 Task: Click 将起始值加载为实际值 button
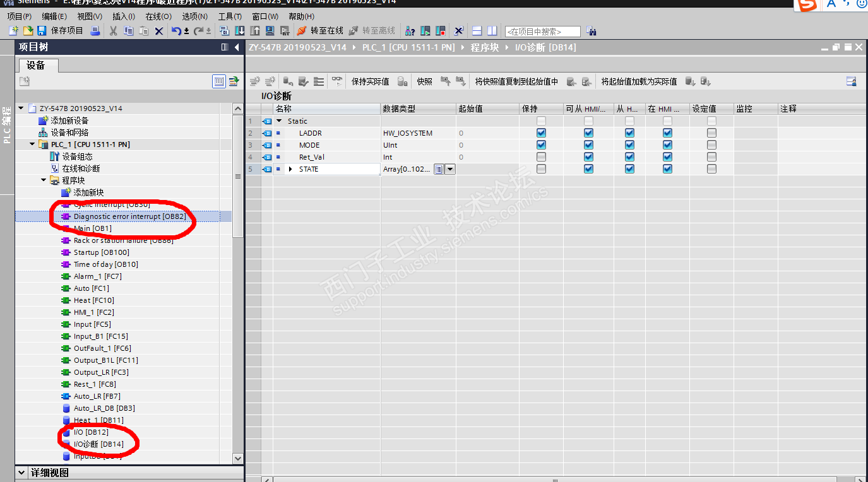[x=639, y=81]
